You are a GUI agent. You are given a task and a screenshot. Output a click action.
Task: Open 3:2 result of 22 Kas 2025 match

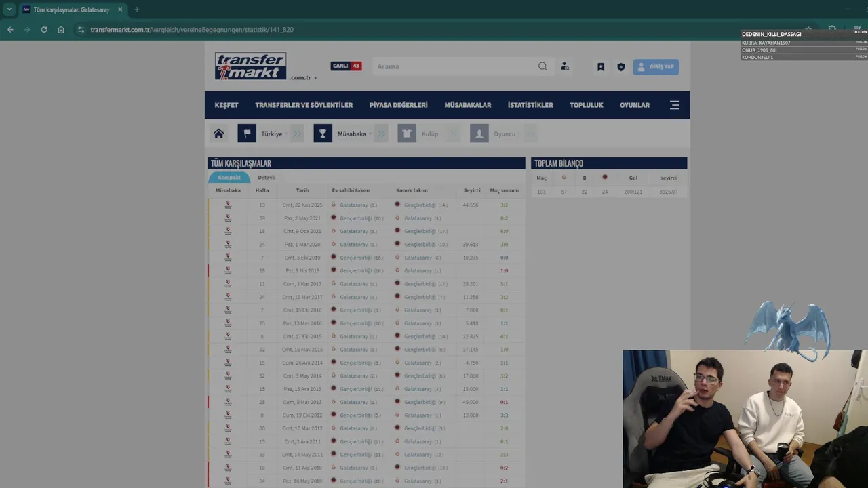(504, 205)
